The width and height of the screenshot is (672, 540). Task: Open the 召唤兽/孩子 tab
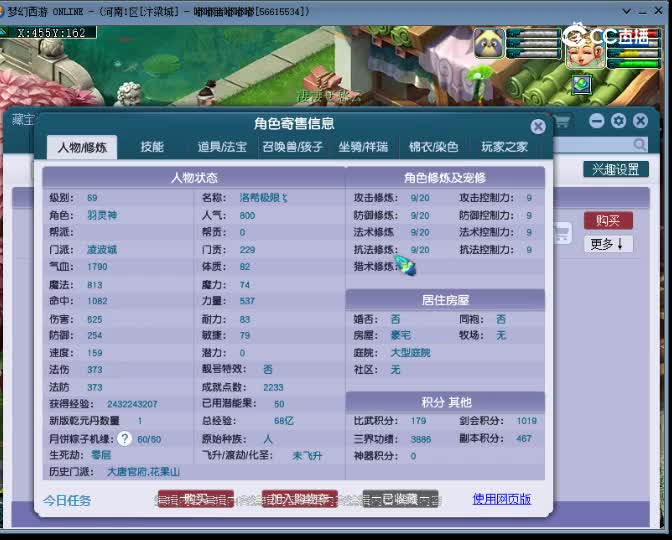(x=292, y=147)
